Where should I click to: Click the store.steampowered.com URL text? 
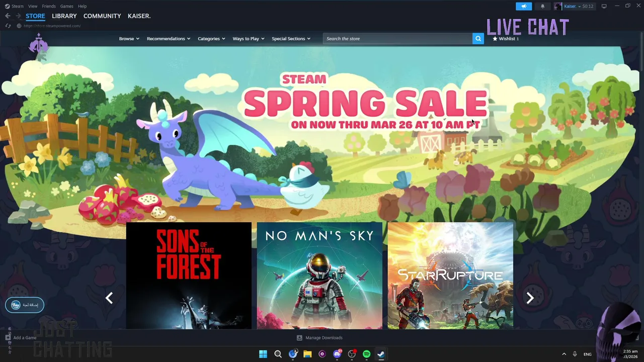pos(52,26)
